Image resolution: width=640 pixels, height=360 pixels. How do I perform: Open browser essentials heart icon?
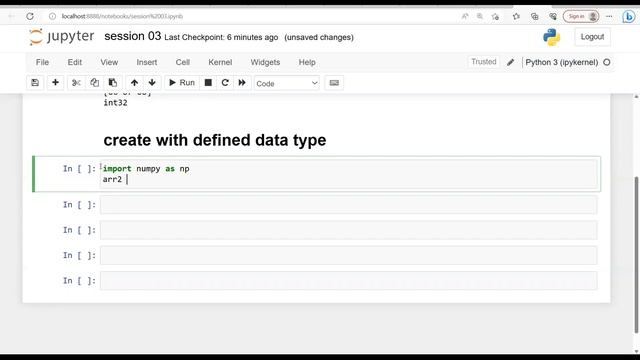click(553, 16)
